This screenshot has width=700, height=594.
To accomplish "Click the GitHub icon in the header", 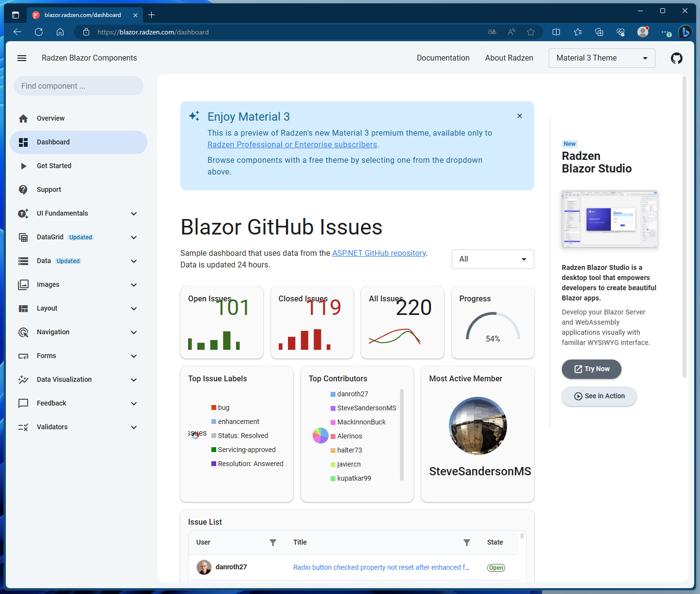I will point(677,58).
